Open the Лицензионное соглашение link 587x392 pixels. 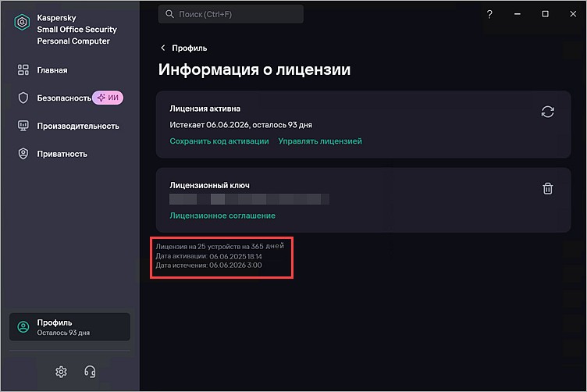point(222,216)
